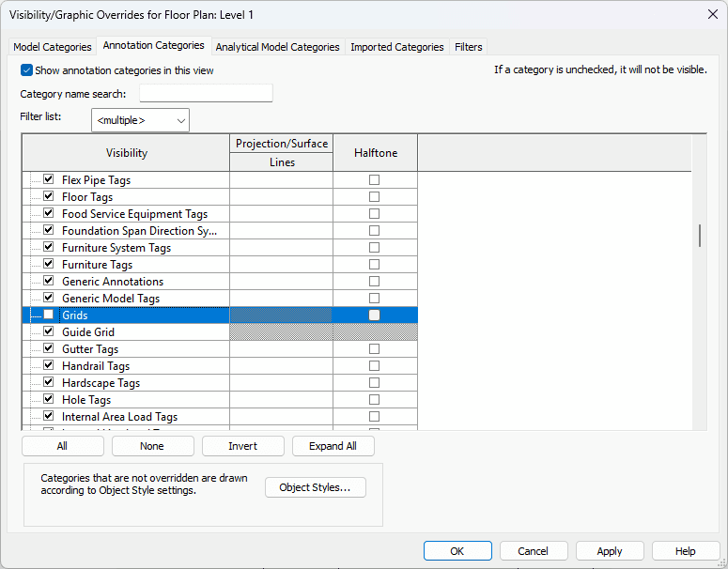728x569 pixels.
Task: Enable Halftone for Generic Model Tags
Action: [x=374, y=298]
